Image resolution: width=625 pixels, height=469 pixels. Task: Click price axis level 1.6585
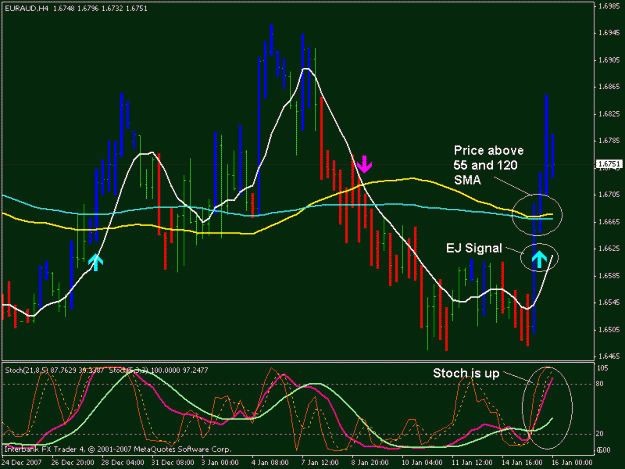(x=609, y=275)
